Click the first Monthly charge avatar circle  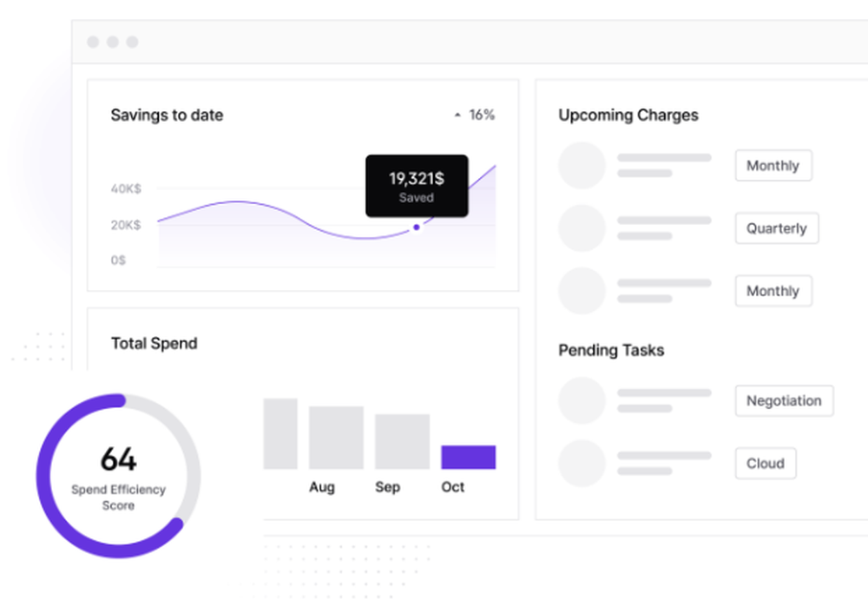(x=582, y=165)
